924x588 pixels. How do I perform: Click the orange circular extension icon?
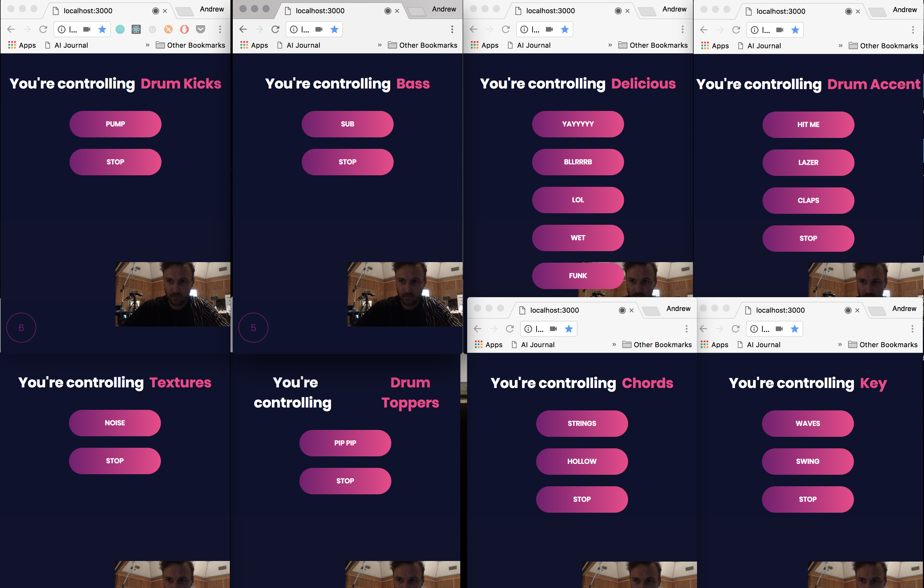coord(168,29)
